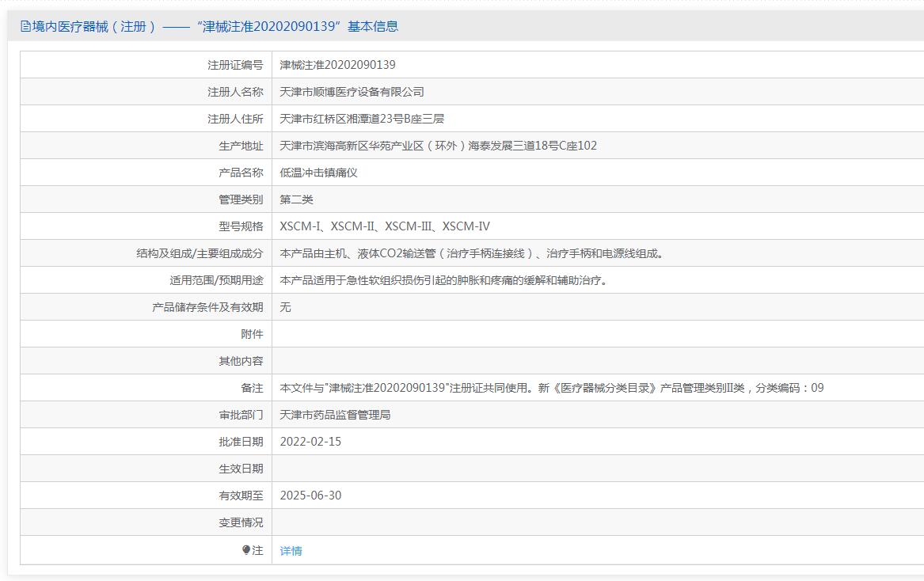Screen dimensions: 924x581
Task: Click management class value 第二类
Action: 296,199
